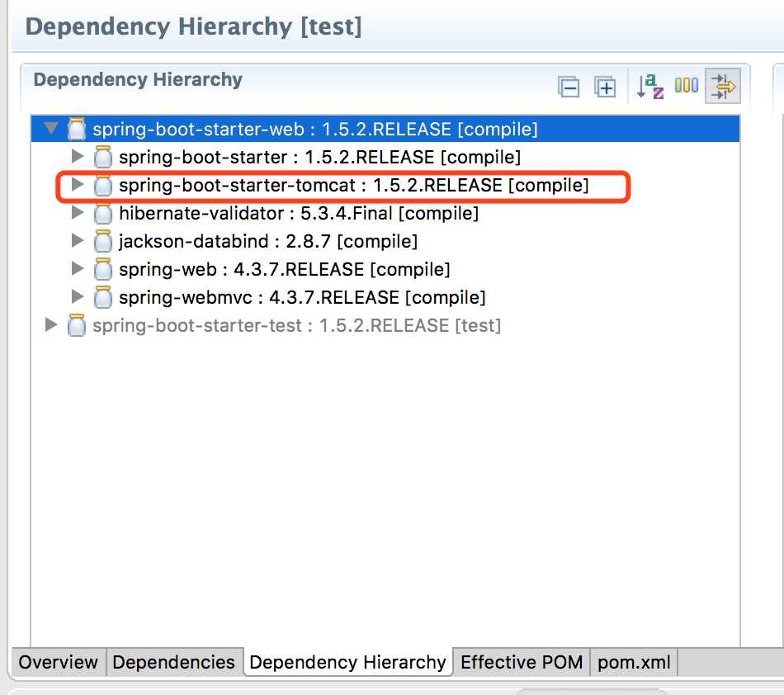The image size is (784, 695).
Task: Expand the jackson-databind node
Action: [77, 240]
